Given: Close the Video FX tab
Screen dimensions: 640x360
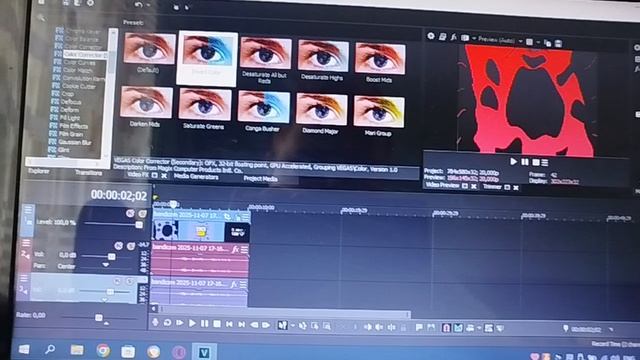Looking at the screenshot, I should (x=164, y=176).
